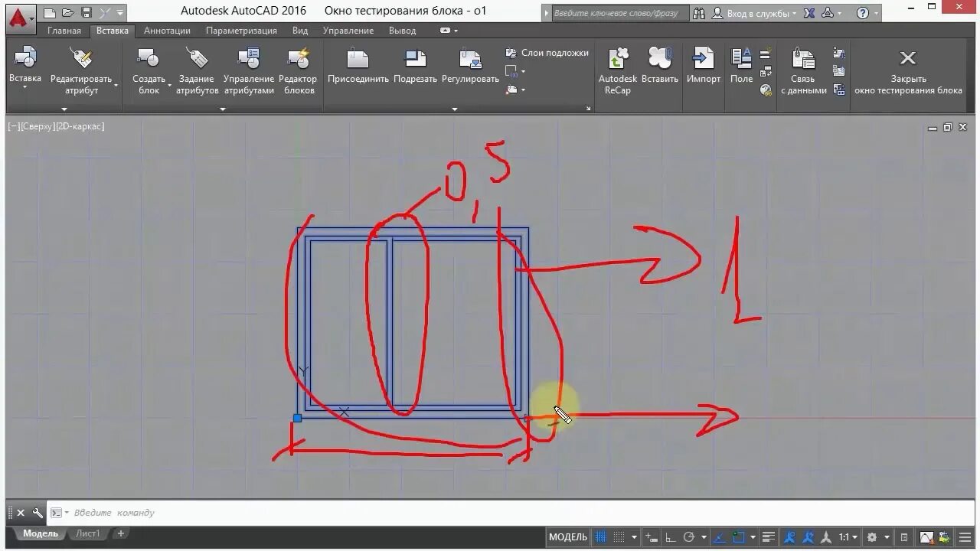Toggle the grid display status icon
980x551 pixels.
click(601, 537)
